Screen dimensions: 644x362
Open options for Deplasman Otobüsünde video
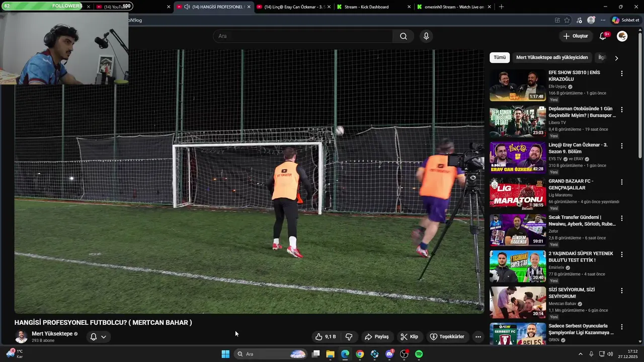(x=622, y=110)
